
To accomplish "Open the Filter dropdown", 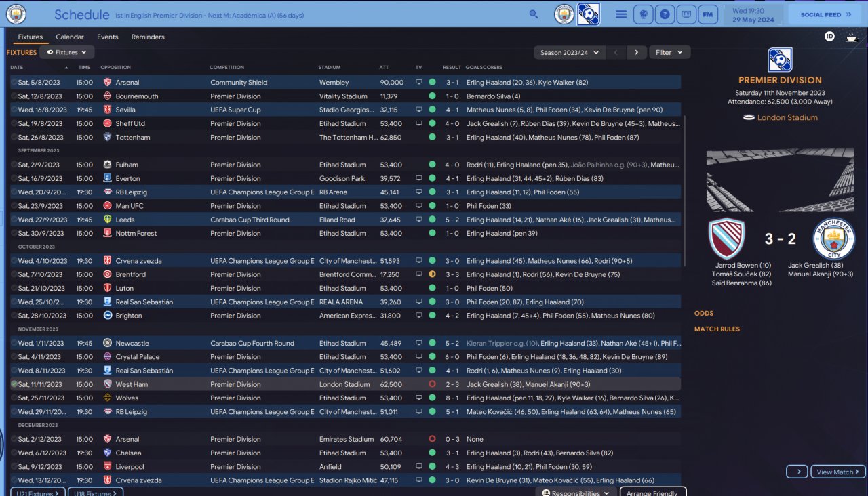I will point(669,52).
